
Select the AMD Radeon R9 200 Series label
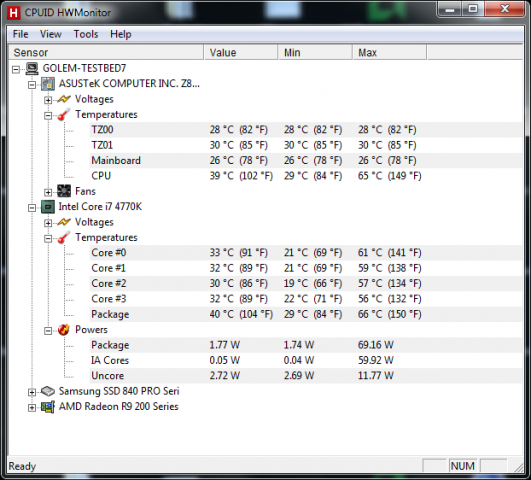click(x=119, y=406)
